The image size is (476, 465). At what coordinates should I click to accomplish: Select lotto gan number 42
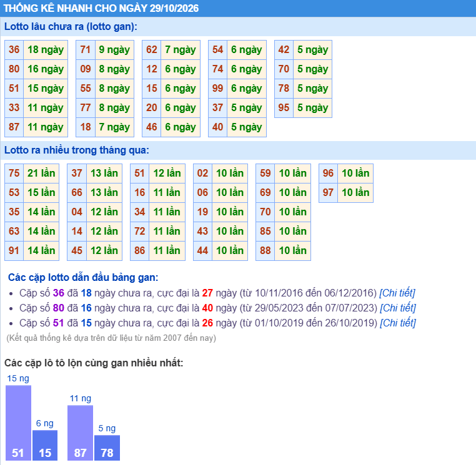(284, 50)
